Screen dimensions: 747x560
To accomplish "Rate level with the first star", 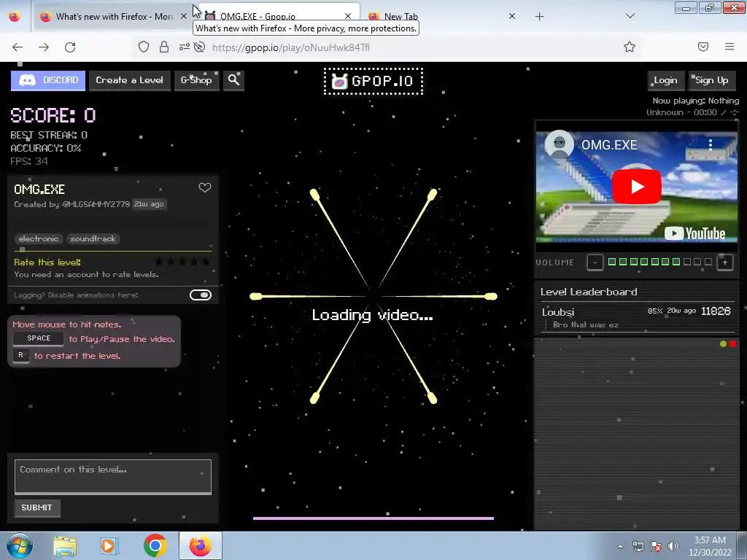I will point(158,262).
